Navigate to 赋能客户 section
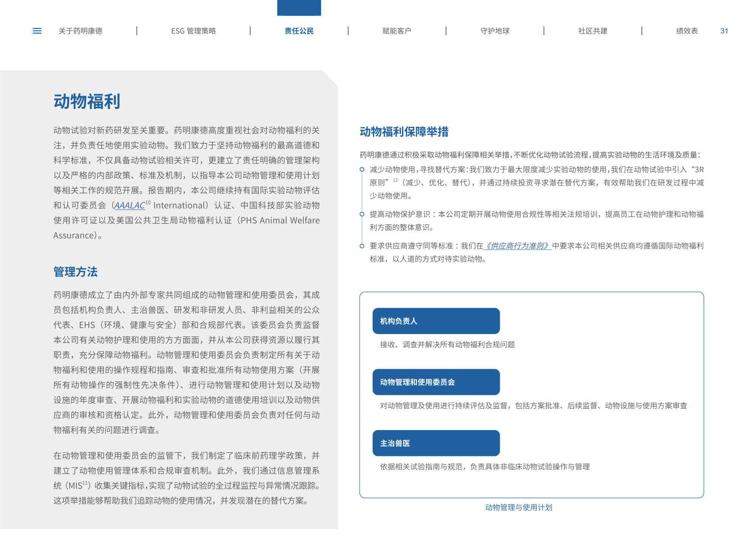 pos(397,31)
